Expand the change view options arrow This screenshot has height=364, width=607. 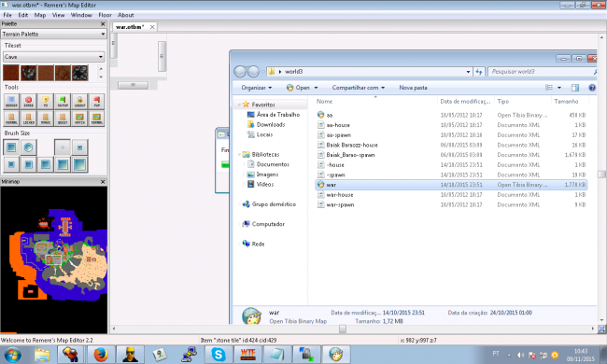559,88
